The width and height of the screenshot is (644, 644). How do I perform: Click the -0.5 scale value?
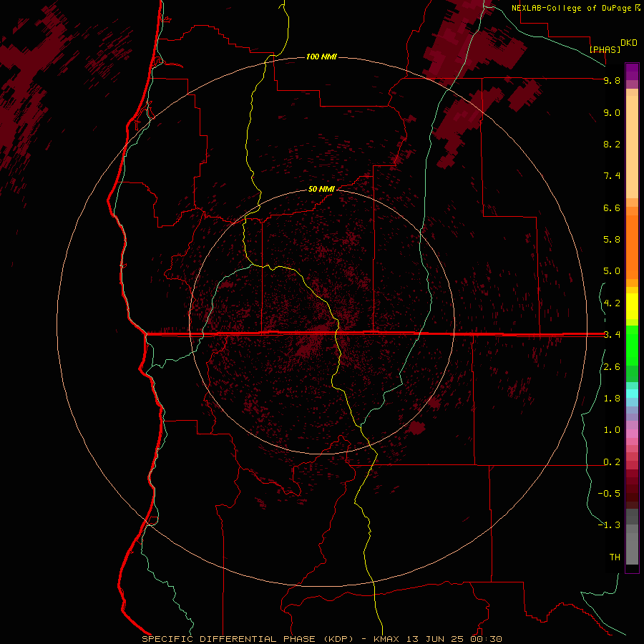pos(609,493)
